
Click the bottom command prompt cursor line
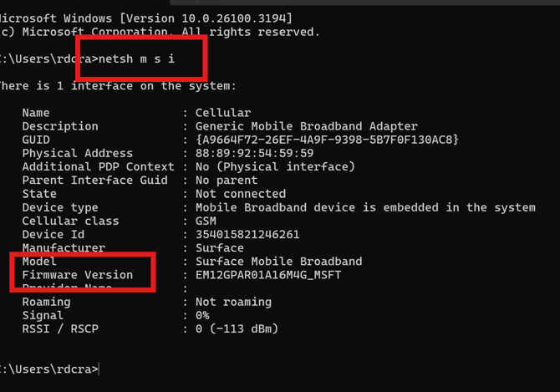click(x=50, y=369)
